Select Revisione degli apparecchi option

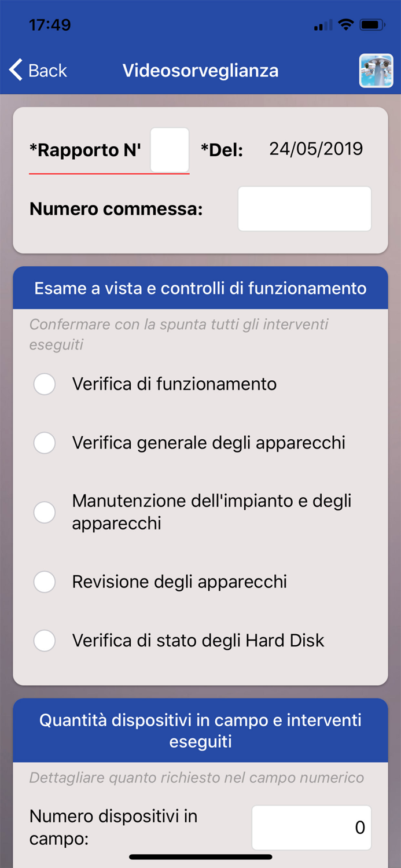point(45,582)
